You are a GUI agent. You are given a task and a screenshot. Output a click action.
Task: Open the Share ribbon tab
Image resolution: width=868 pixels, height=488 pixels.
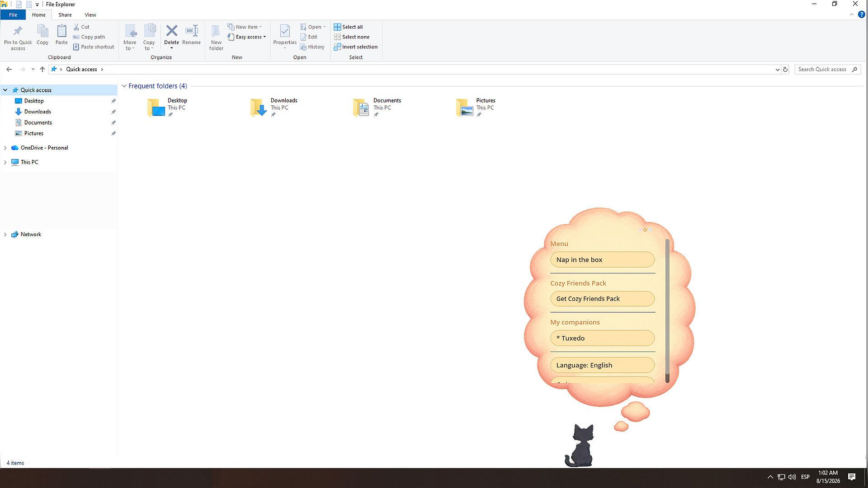coord(65,15)
